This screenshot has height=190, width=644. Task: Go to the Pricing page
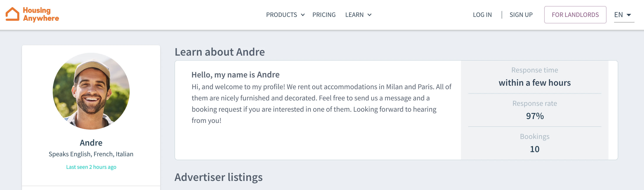[324, 15]
